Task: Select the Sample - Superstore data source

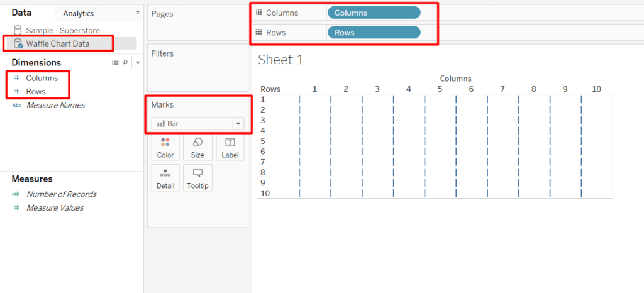Action: pos(57,30)
